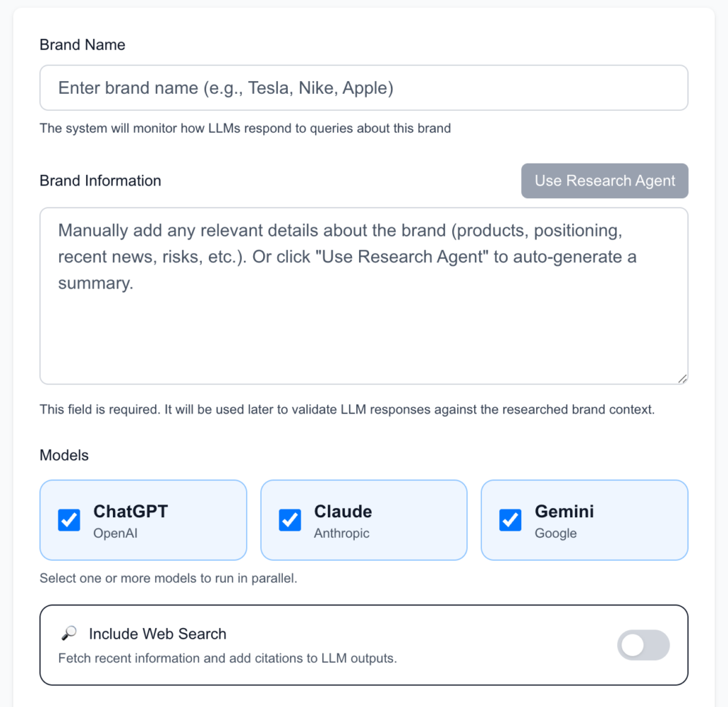
Task: Click the Brand Name field label
Action: (82, 45)
